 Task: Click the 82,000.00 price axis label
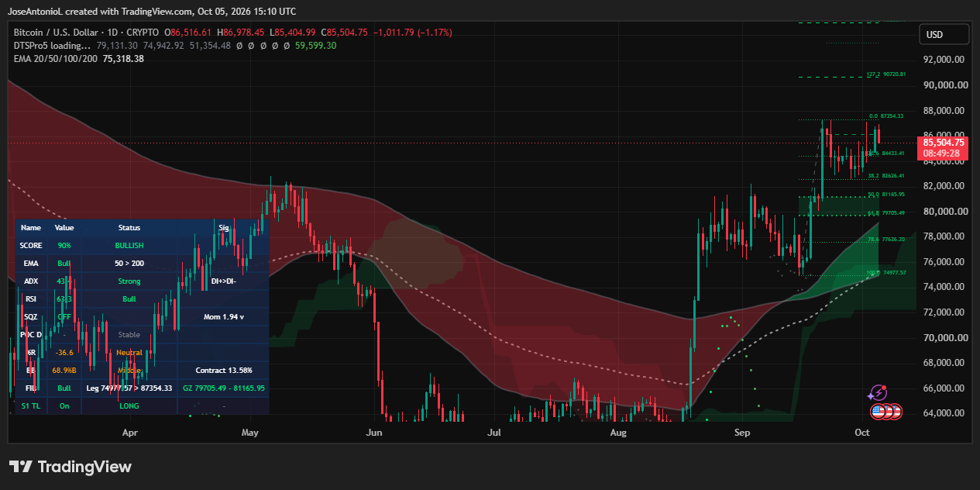click(x=943, y=186)
